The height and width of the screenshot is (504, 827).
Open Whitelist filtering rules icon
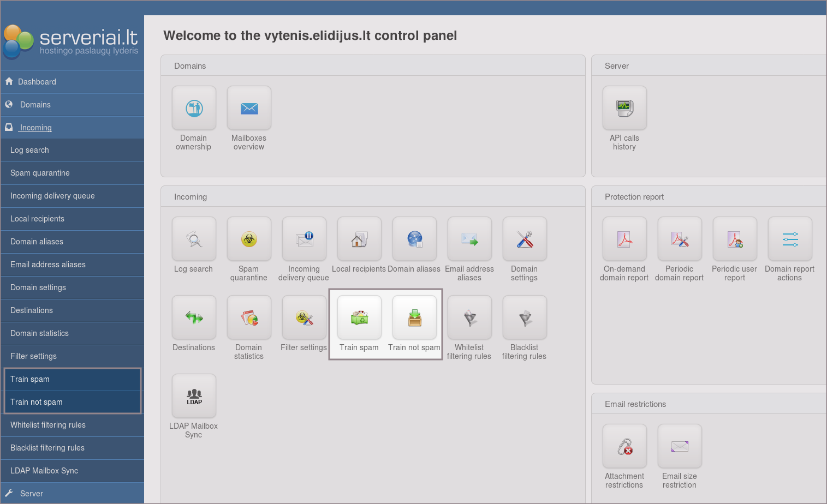coord(469,317)
